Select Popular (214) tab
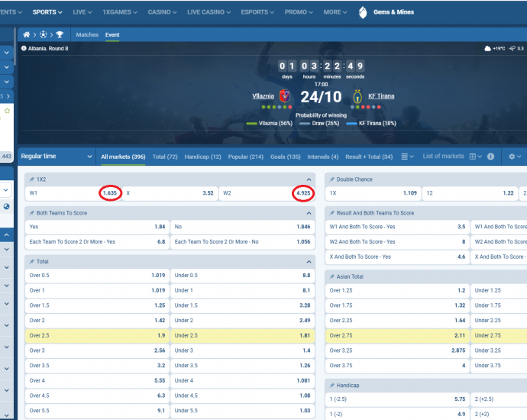 click(246, 157)
